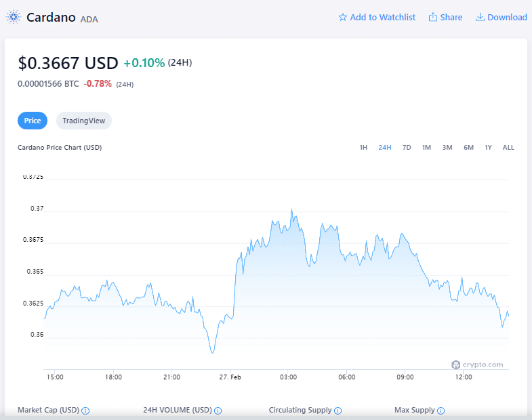The height and width of the screenshot is (420, 532).
Task: Click the 15:00 x-axis label
Action: coord(55,377)
